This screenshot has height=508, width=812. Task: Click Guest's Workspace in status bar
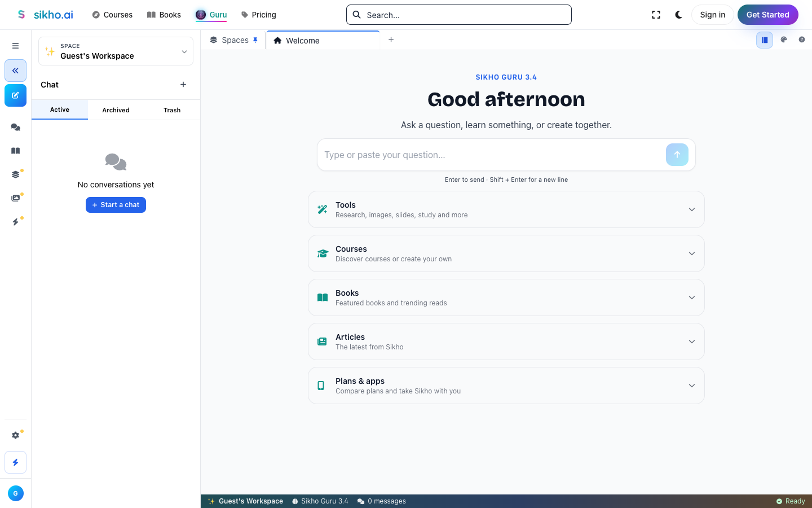[x=245, y=501]
